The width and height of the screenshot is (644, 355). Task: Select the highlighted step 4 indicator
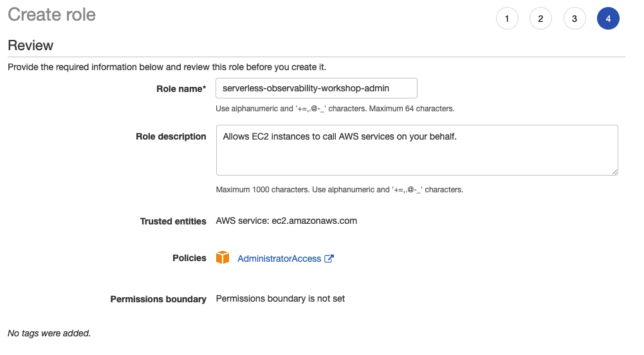[608, 19]
